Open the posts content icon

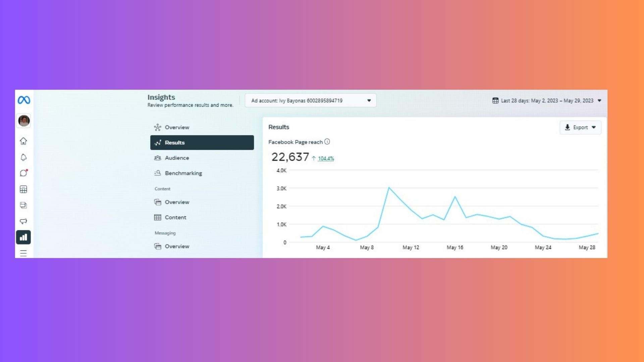click(23, 205)
